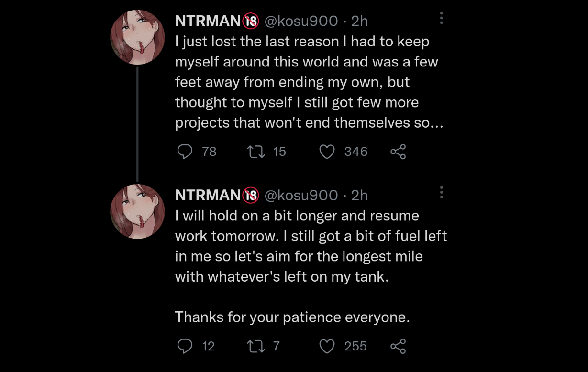
Task: Click the 2h timestamp on the second tweet
Action: 359,196
